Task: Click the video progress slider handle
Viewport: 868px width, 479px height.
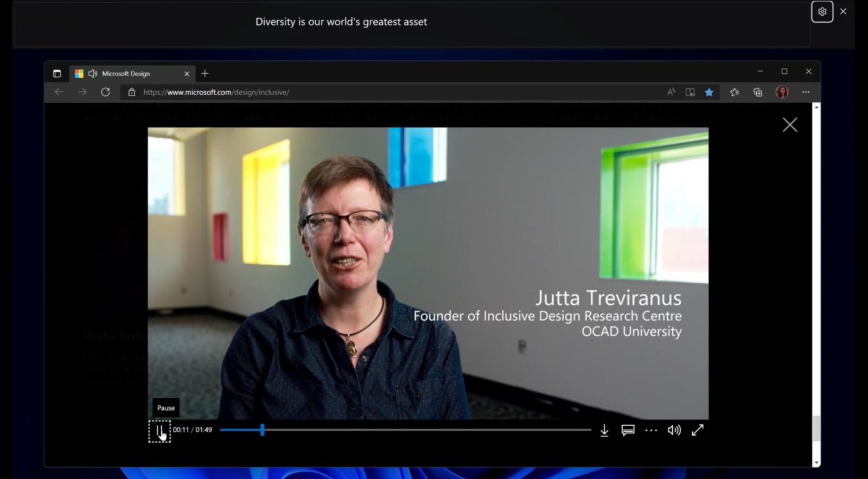Action: click(262, 430)
